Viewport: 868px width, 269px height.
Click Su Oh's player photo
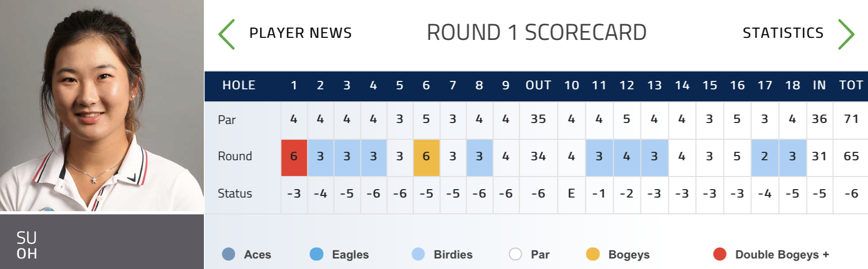tap(101, 105)
